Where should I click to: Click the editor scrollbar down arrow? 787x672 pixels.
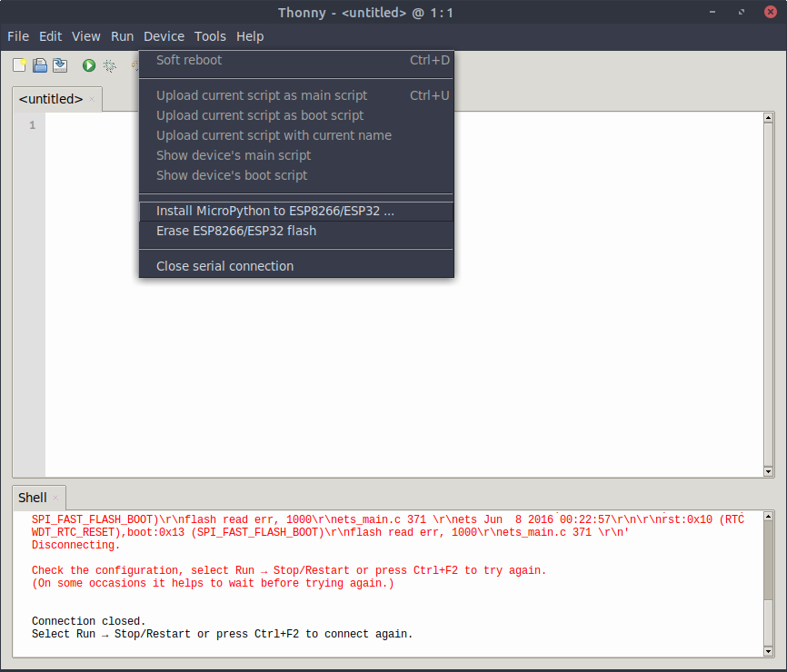coord(768,471)
